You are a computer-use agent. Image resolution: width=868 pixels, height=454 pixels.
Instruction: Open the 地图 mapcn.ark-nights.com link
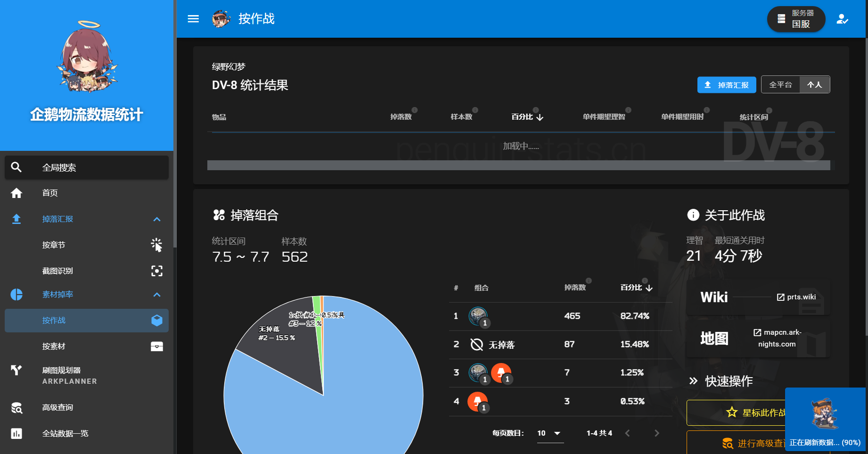click(x=758, y=338)
